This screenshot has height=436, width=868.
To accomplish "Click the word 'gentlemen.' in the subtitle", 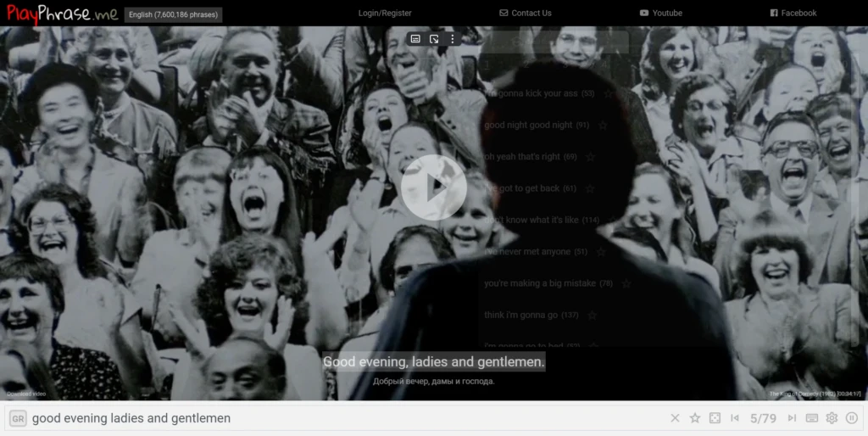I will (512, 362).
